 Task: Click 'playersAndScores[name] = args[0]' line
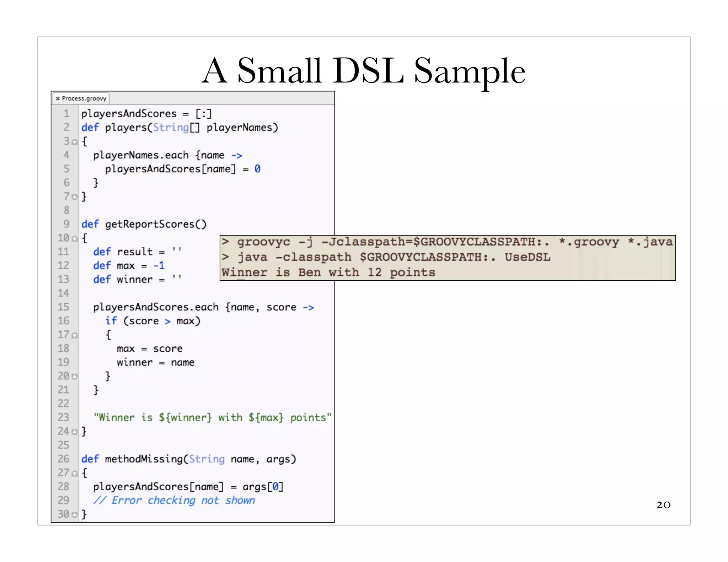click(x=188, y=487)
